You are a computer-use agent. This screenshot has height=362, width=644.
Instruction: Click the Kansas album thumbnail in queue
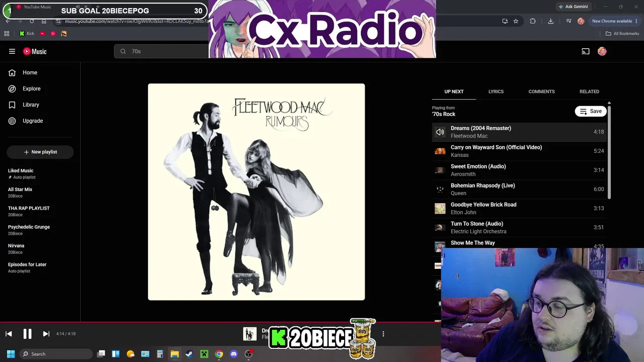tap(440, 151)
